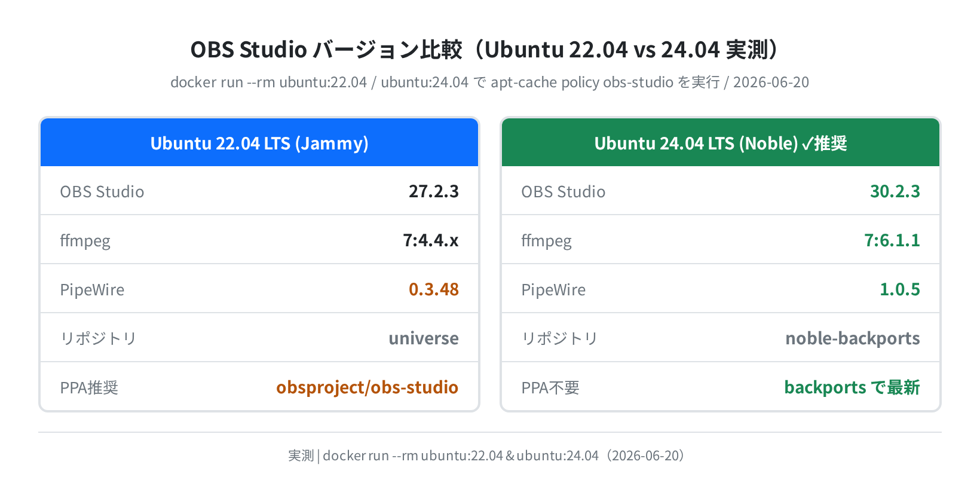Screen dimensions: 980x489
Task: Click the ✓推奨 checkmark in Noble header
Action: (824, 143)
